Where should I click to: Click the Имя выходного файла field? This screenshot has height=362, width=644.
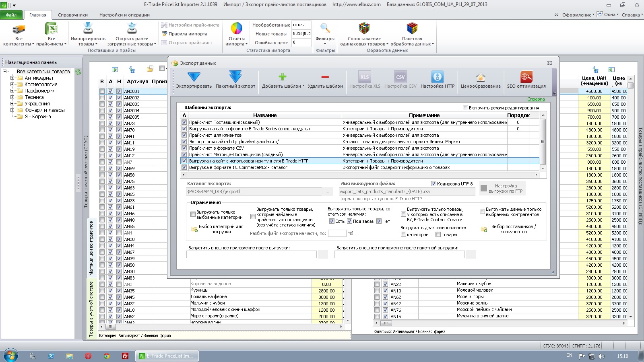point(407,192)
